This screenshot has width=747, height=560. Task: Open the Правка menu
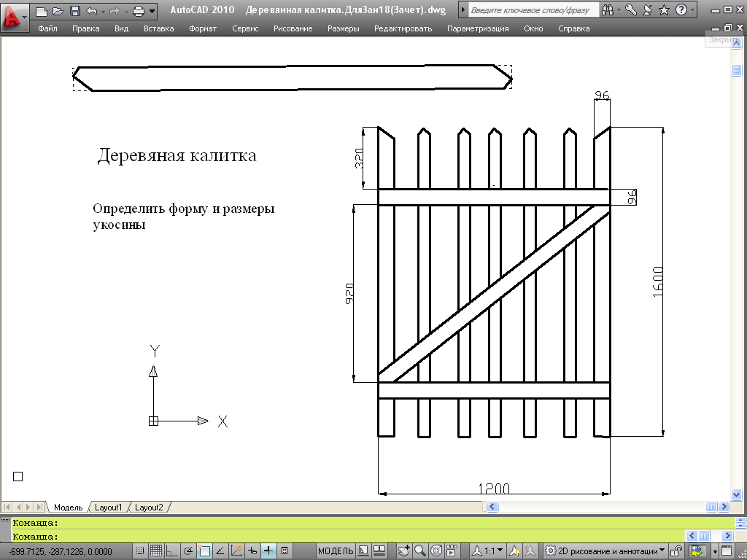(86, 28)
